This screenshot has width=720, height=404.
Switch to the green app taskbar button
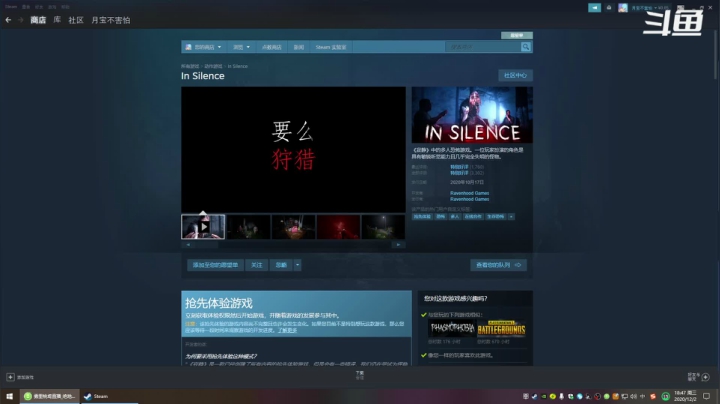click(x=50, y=396)
